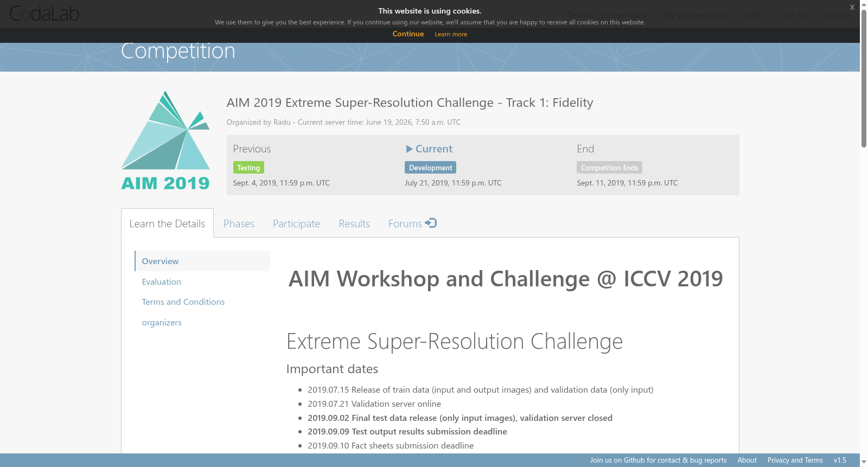Open the Privacy and Terms footer link

[795, 460]
